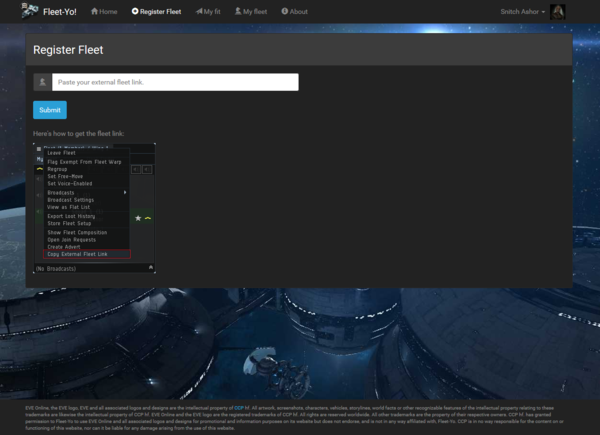Click the icon beside the fleet link field
This screenshot has height=435, width=600.
point(42,82)
